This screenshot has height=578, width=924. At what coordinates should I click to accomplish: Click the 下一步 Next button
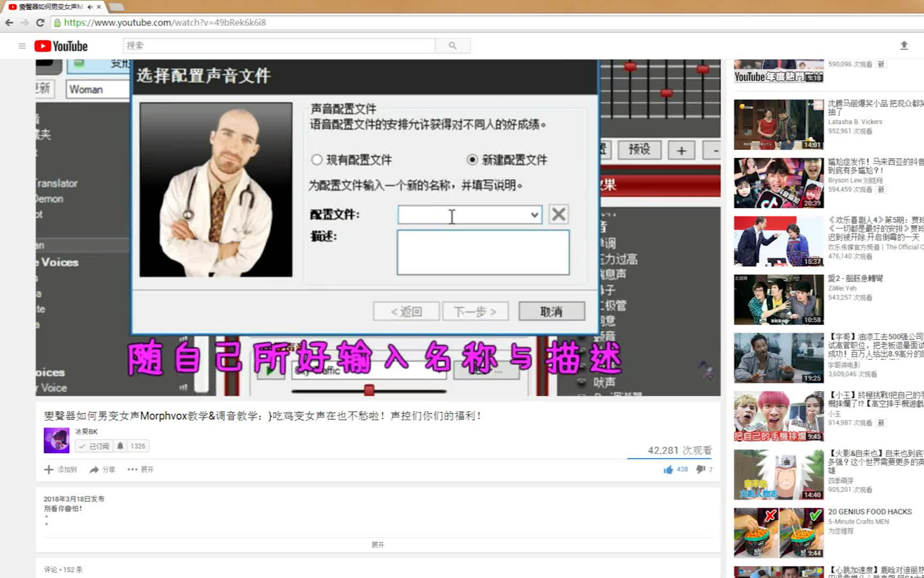[474, 311]
